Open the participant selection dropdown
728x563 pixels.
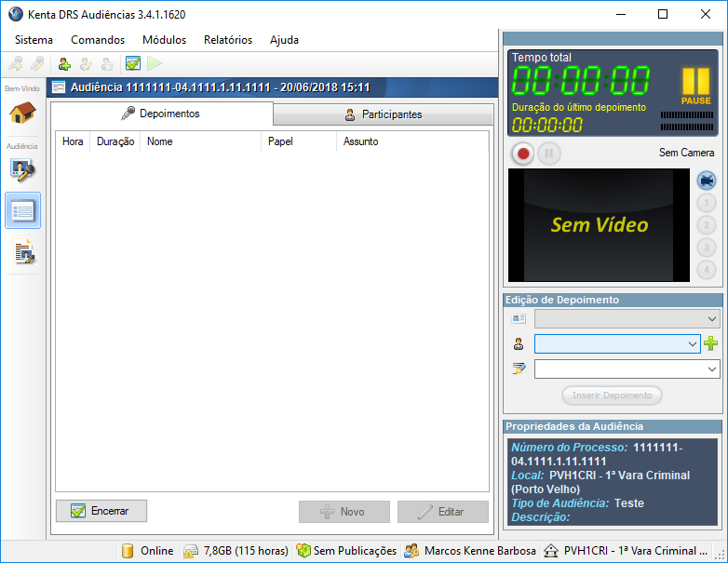[x=617, y=344]
